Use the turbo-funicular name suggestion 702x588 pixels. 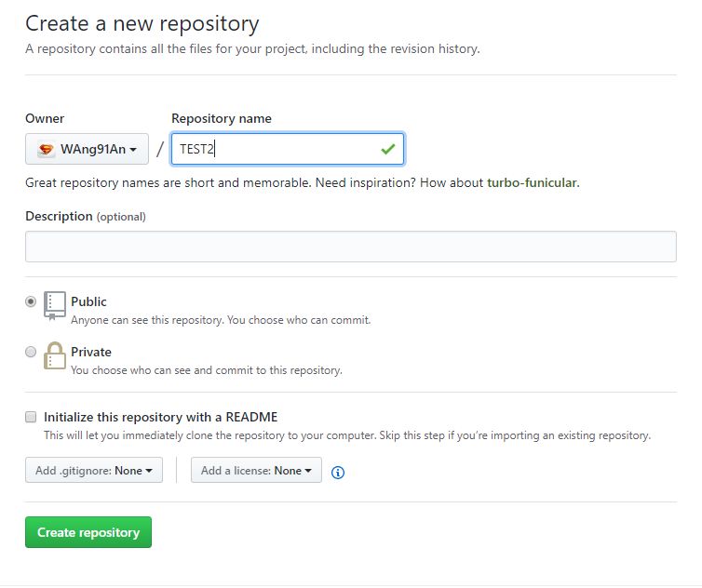532,182
